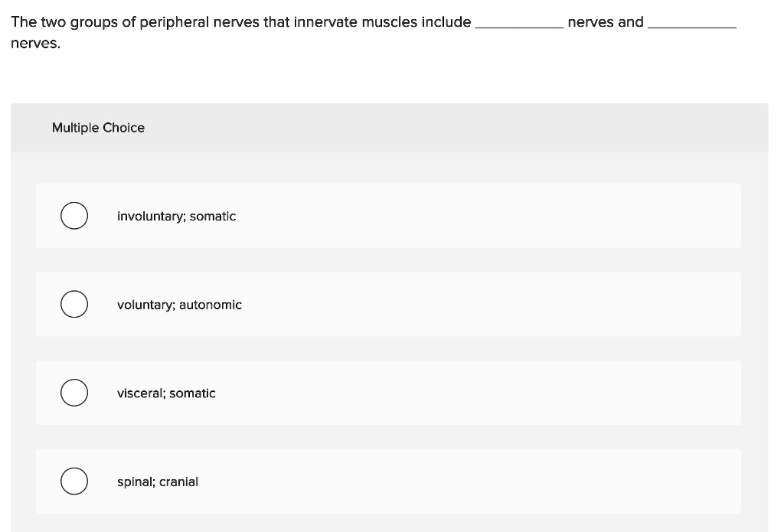
Task: Pick the "spinal; cranial" radio button
Action: tap(74, 481)
